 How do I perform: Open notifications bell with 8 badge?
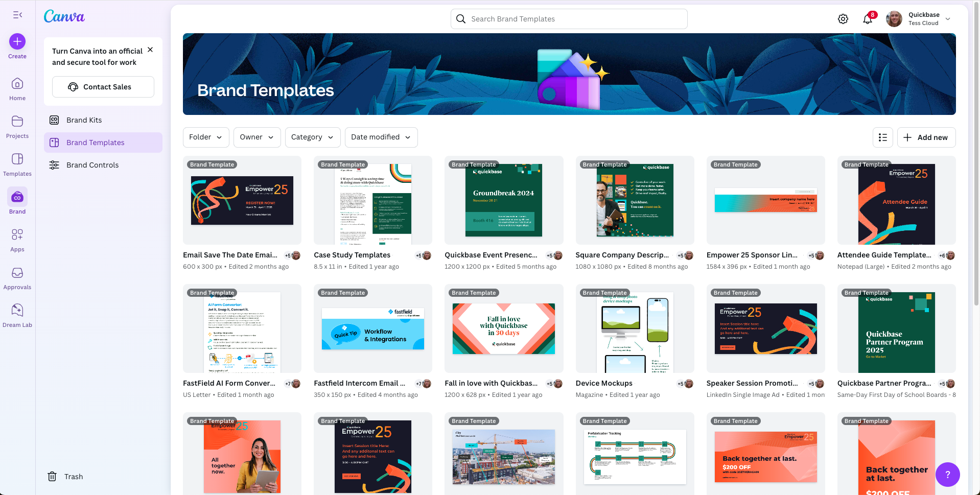[868, 19]
